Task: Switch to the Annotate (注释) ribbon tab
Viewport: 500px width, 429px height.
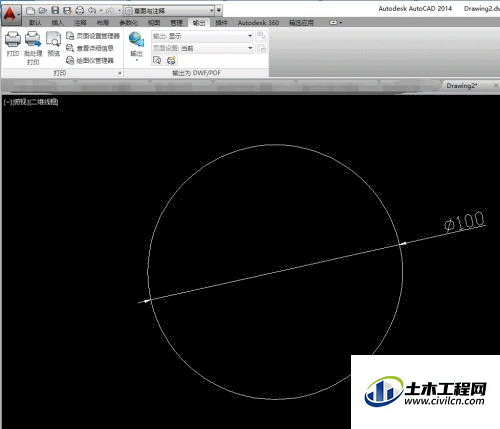Action: pyautogui.click(x=80, y=23)
